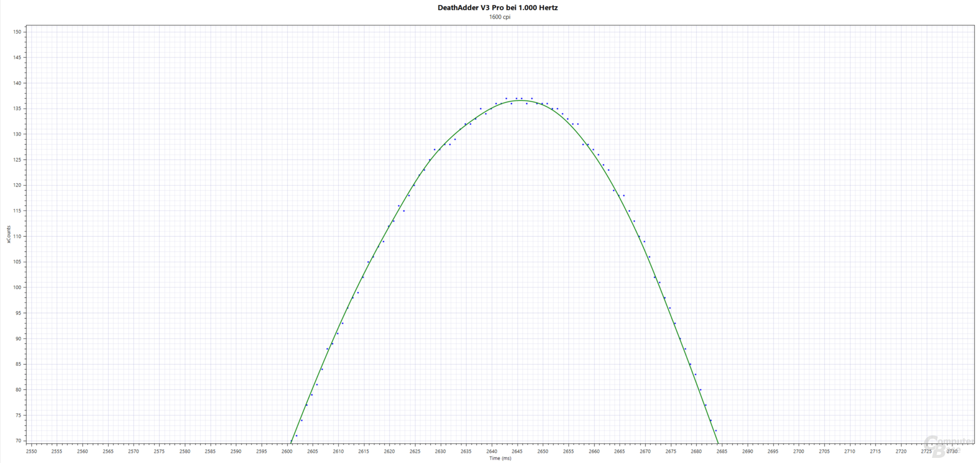Select y-axis tick label 85
980x463 pixels.
coord(18,364)
